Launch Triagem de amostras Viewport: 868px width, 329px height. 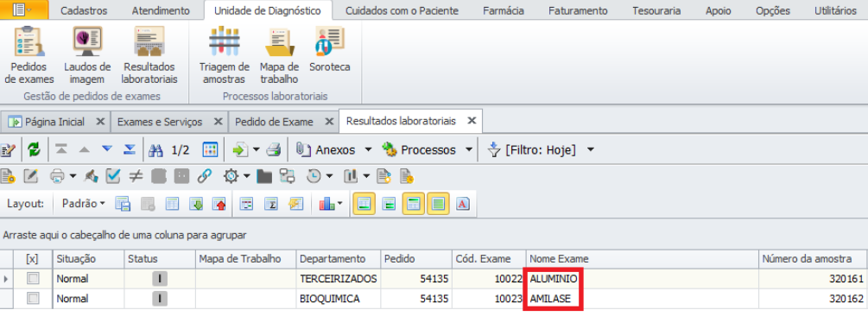coord(225,55)
